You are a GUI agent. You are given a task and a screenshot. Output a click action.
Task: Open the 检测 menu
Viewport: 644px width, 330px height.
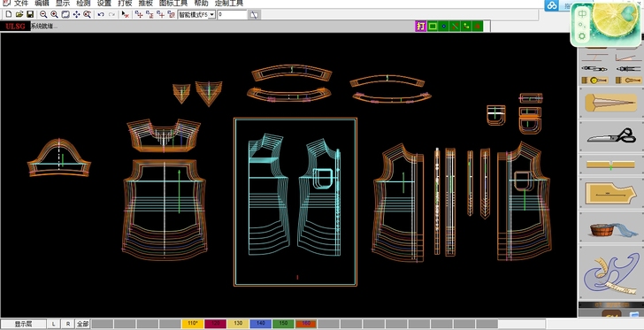(83, 4)
